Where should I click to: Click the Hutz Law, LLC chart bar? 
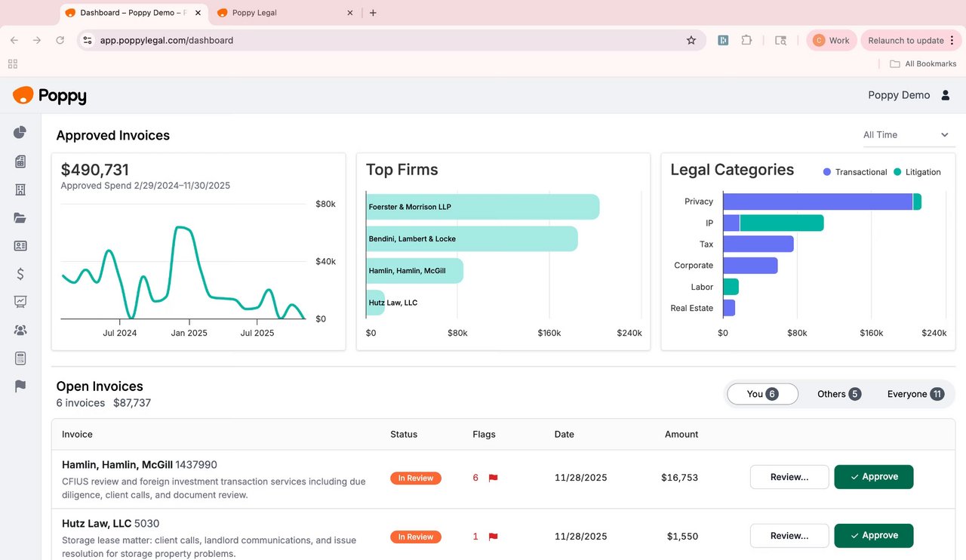(x=376, y=303)
